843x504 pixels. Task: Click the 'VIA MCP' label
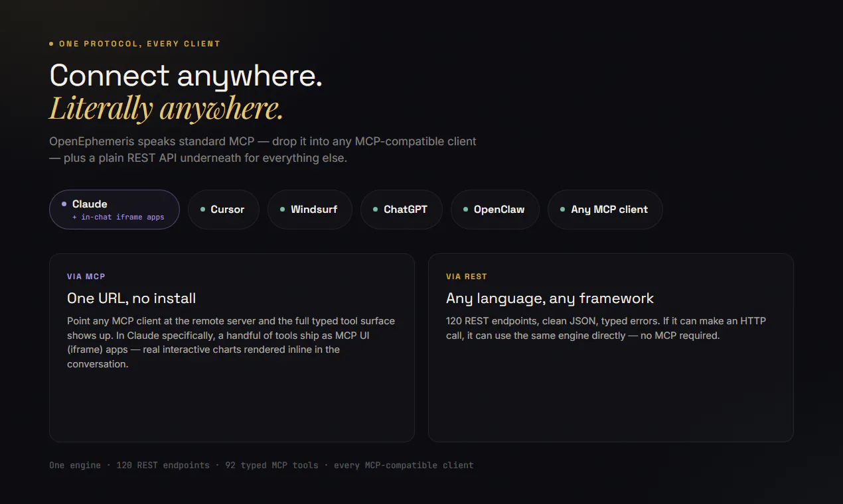tap(86, 277)
